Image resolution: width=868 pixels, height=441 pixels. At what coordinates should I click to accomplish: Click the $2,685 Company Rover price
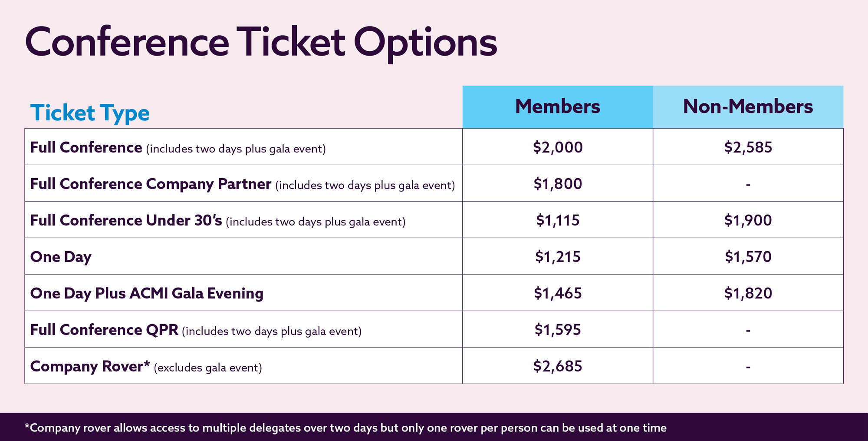(x=558, y=366)
